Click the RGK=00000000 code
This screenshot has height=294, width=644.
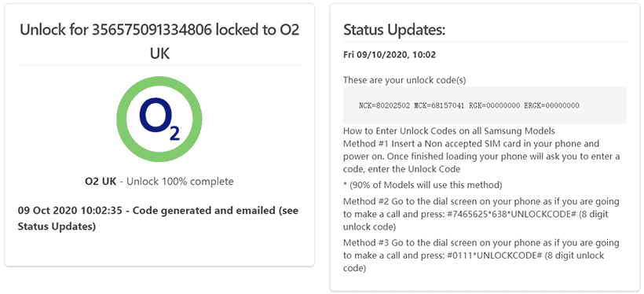point(495,105)
